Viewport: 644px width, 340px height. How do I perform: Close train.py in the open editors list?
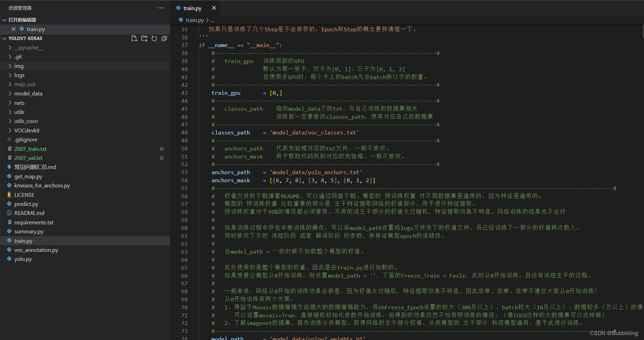click(x=14, y=29)
